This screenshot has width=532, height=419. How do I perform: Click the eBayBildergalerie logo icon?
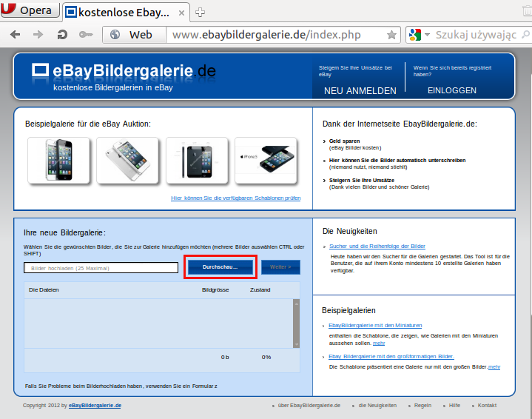point(41,70)
